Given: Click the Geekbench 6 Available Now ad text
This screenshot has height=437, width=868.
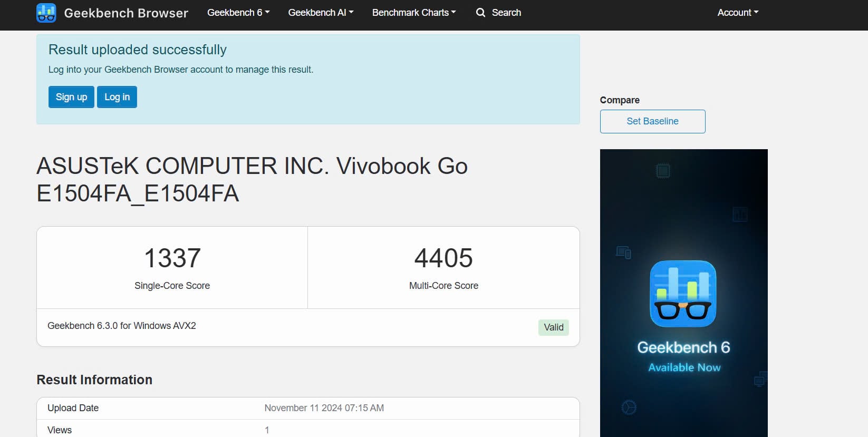Looking at the screenshot, I should tap(684, 357).
